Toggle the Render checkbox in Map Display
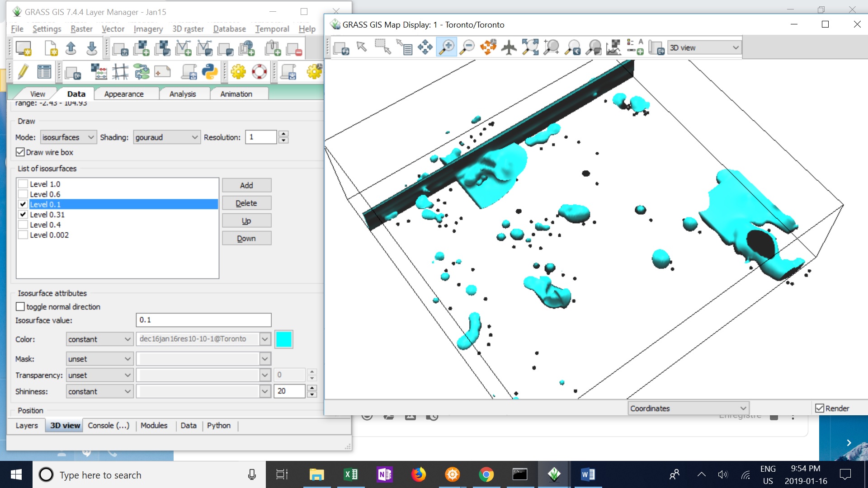The width and height of the screenshot is (868, 488). tap(820, 408)
